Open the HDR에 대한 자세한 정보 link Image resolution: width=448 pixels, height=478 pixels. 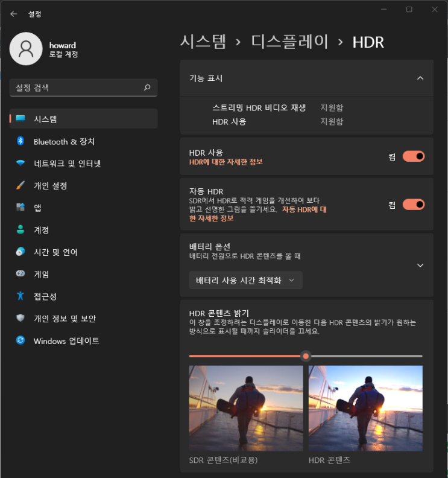pyautogui.click(x=226, y=162)
